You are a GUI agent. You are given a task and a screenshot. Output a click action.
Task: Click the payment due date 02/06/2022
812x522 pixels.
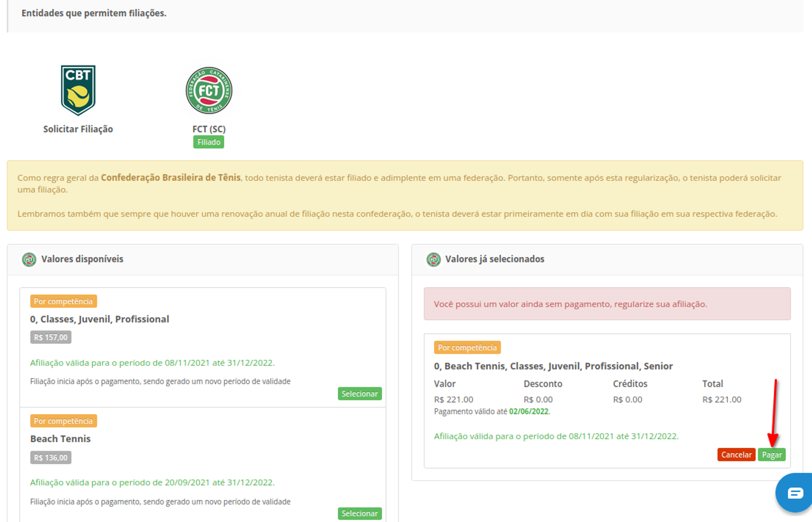(529, 412)
